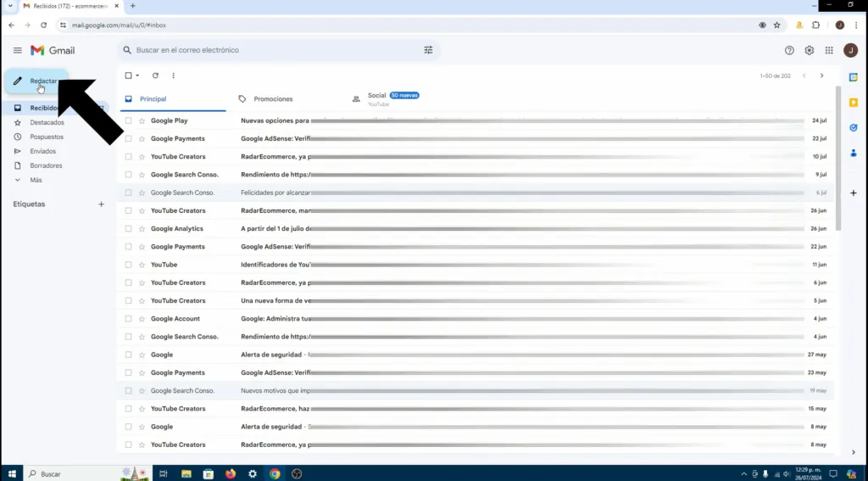Screen dimensions: 868x481
Task: Open the More options three-dot toolbar menu
Action: (x=173, y=76)
